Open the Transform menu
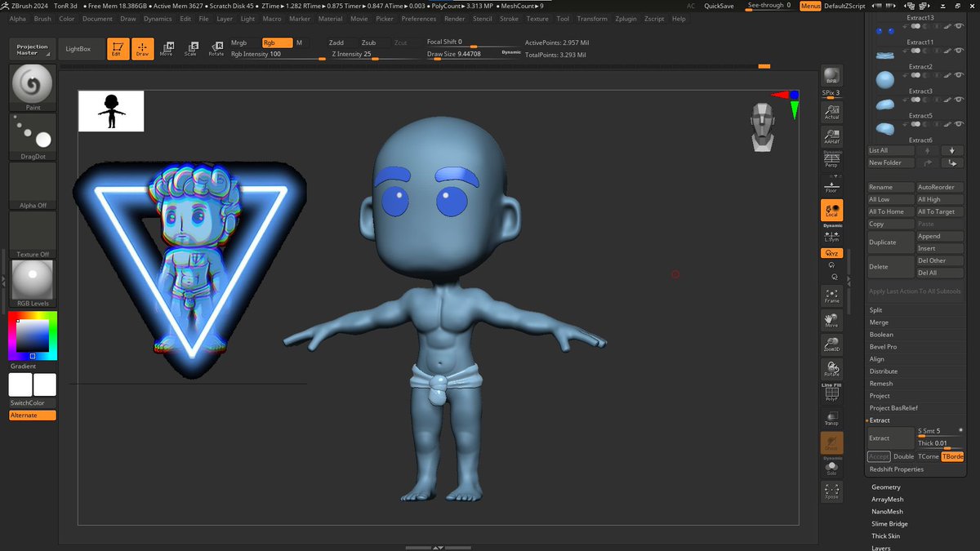Image resolution: width=980 pixels, height=551 pixels. click(x=592, y=19)
